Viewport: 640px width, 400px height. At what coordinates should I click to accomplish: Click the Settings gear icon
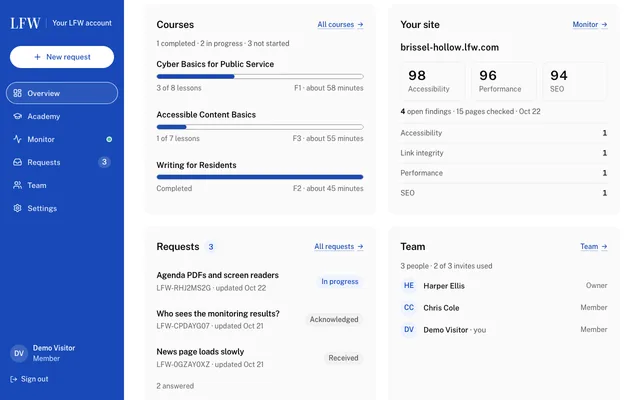click(x=17, y=208)
